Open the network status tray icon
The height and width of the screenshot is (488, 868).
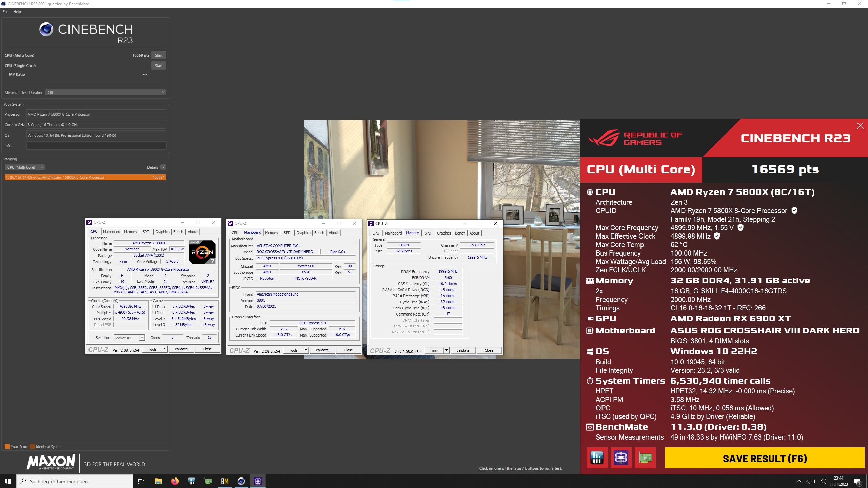click(808, 481)
